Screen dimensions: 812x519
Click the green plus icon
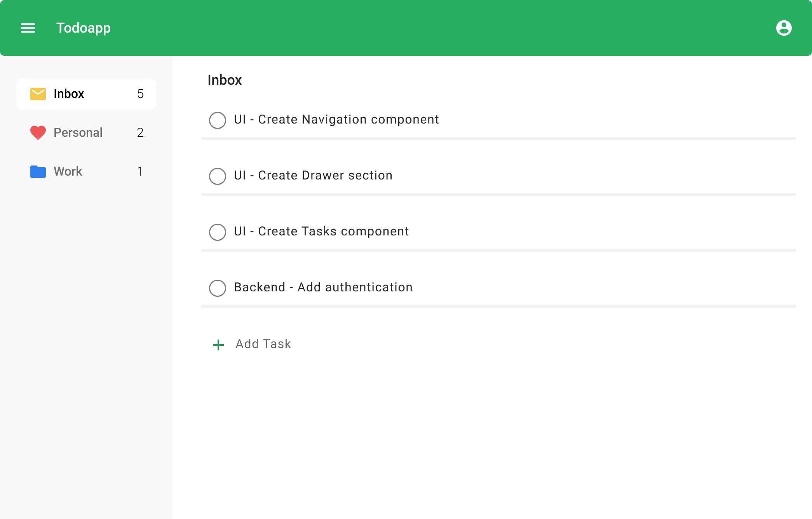(x=218, y=345)
